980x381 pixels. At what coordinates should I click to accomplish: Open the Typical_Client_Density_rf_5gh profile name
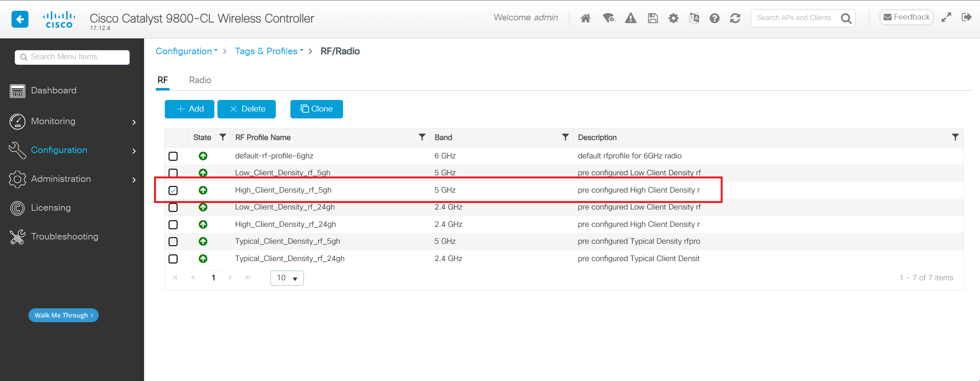click(287, 241)
